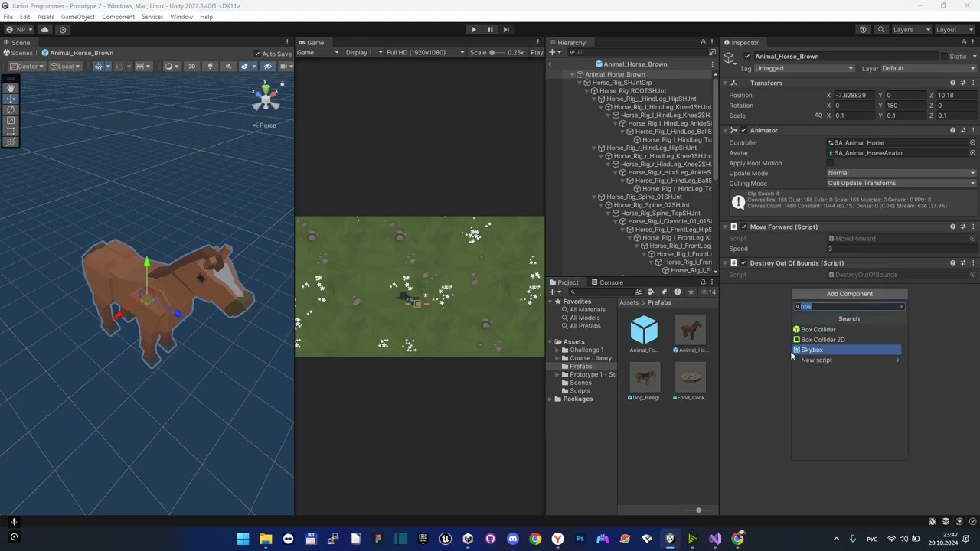Image resolution: width=980 pixels, height=551 pixels.
Task: Open the Component menu
Action: 118,17
